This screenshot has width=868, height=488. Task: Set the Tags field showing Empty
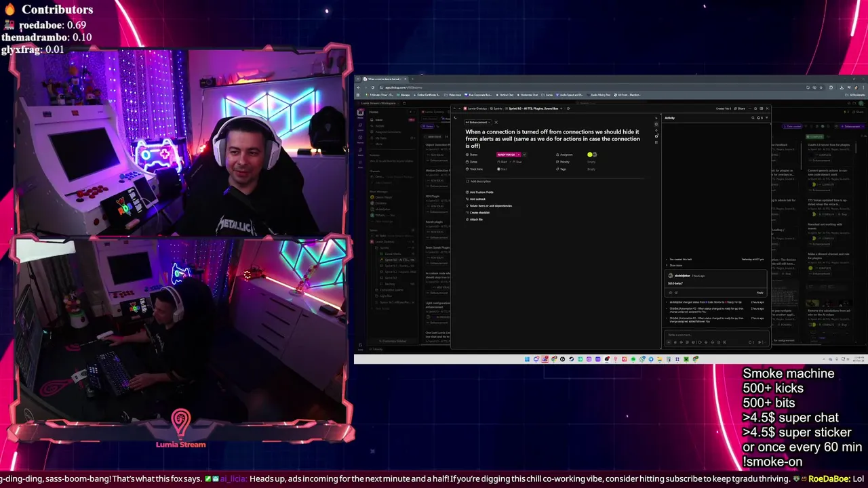click(591, 169)
